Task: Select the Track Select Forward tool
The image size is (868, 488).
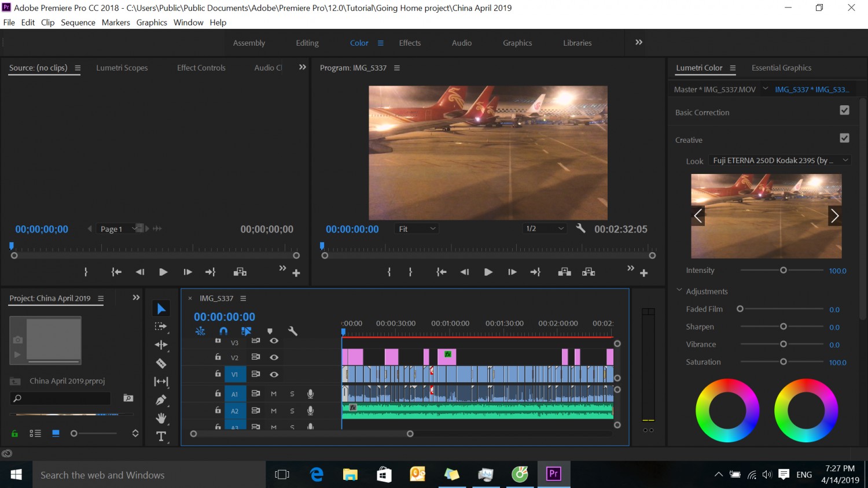Action: (x=161, y=327)
